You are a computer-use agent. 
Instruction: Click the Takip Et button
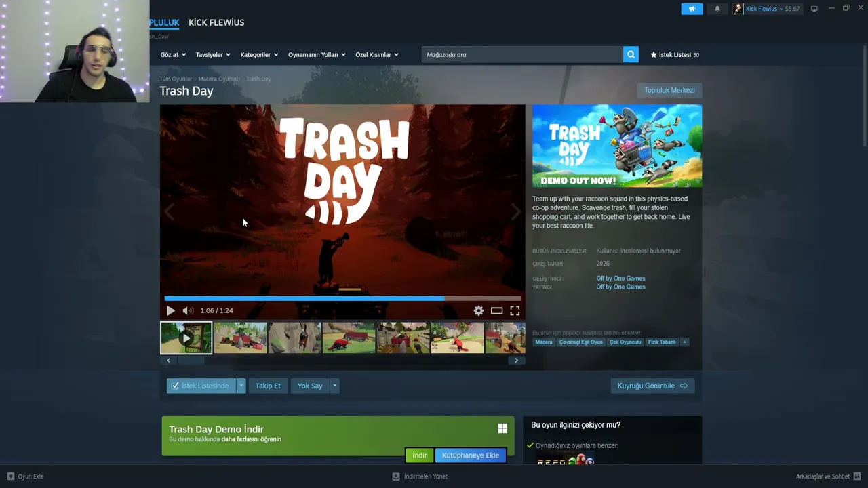(x=268, y=386)
